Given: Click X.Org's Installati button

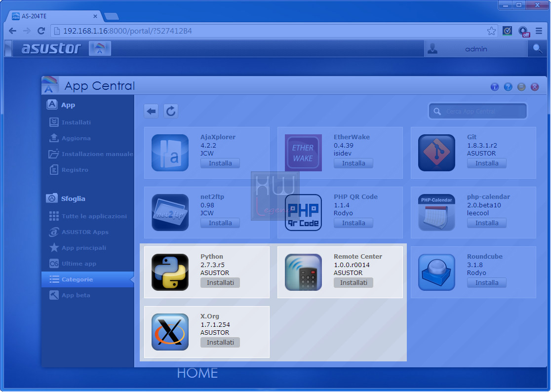Looking at the screenshot, I should (220, 343).
